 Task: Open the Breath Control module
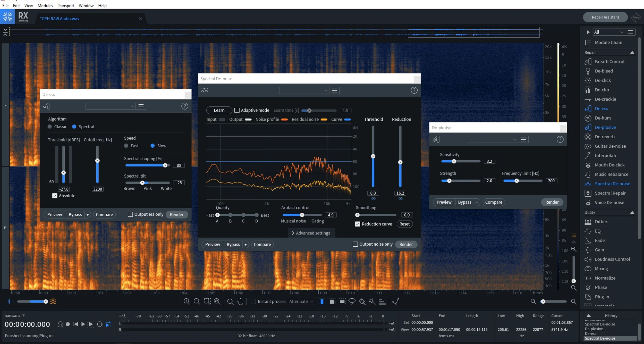(x=609, y=62)
